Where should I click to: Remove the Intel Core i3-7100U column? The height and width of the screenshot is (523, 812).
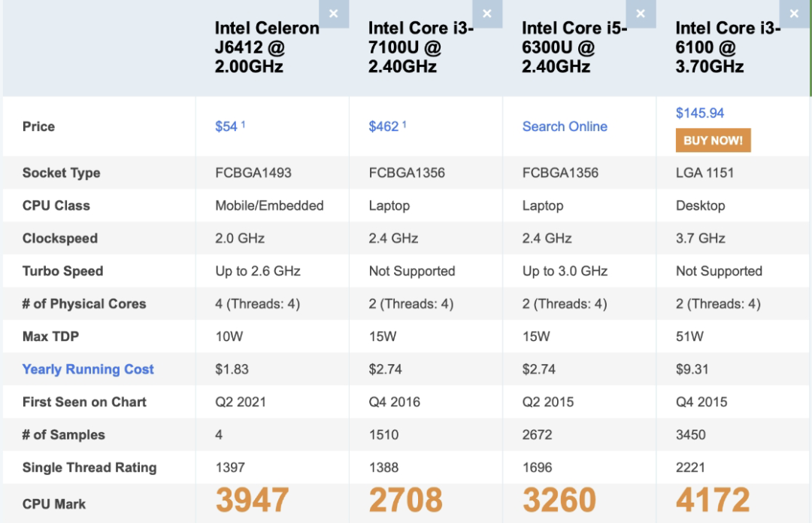click(486, 14)
